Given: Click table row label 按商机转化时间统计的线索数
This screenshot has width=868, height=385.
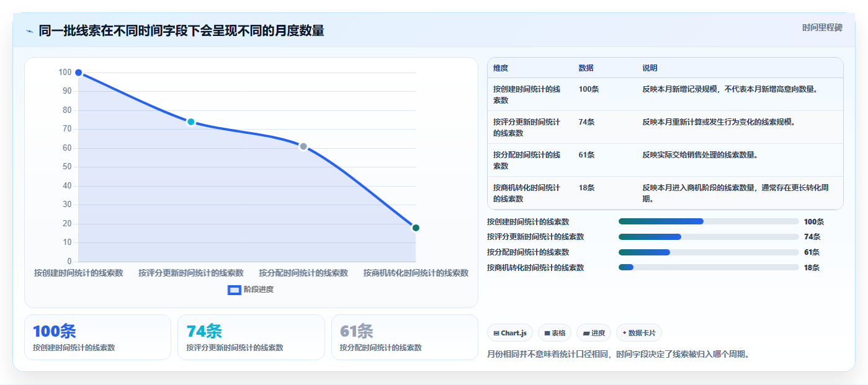Looking at the screenshot, I should [527, 193].
